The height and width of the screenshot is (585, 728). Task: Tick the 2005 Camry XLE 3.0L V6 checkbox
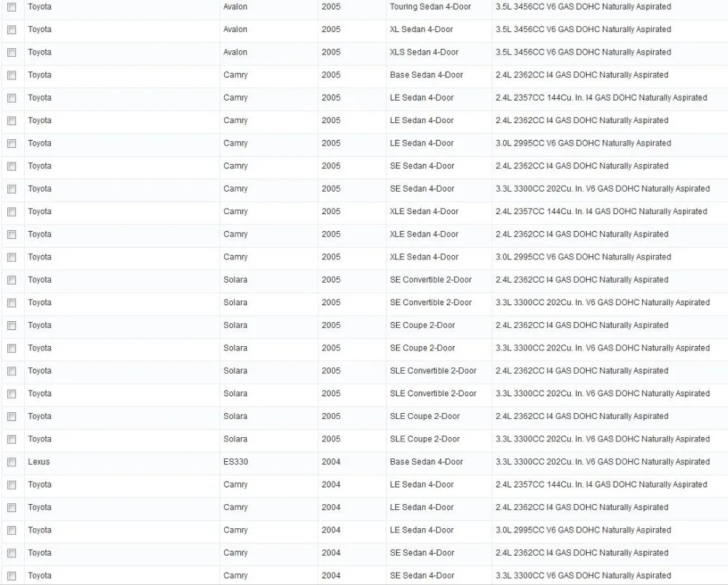pyautogui.click(x=12, y=257)
